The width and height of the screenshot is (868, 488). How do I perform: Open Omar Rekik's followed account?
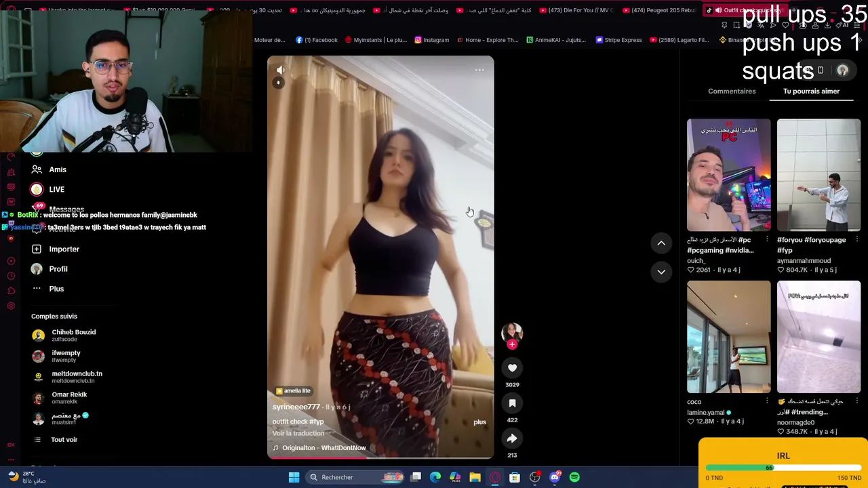pyautogui.click(x=60, y=398)
